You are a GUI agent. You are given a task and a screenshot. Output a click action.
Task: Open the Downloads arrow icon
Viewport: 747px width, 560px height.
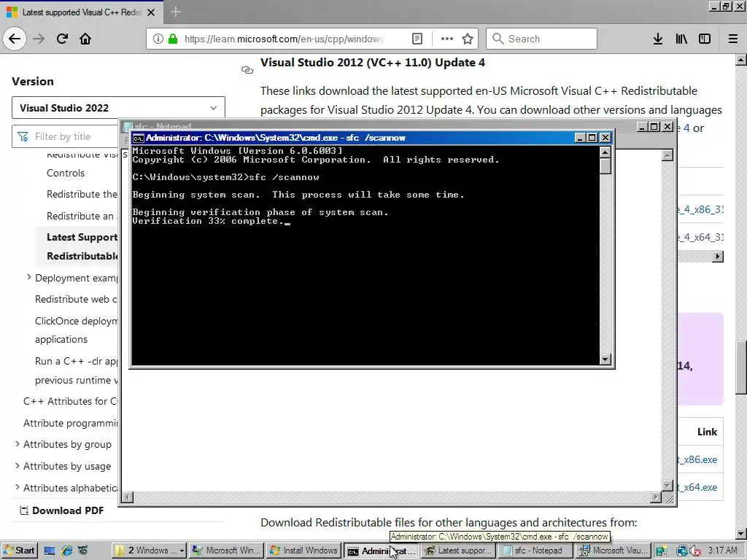[657, 39]
